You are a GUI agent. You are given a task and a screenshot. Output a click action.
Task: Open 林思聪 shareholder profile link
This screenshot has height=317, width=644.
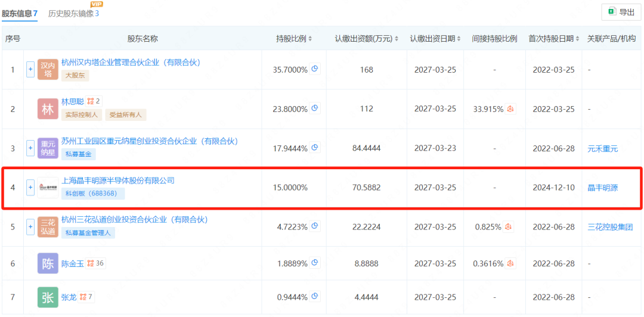73,102
